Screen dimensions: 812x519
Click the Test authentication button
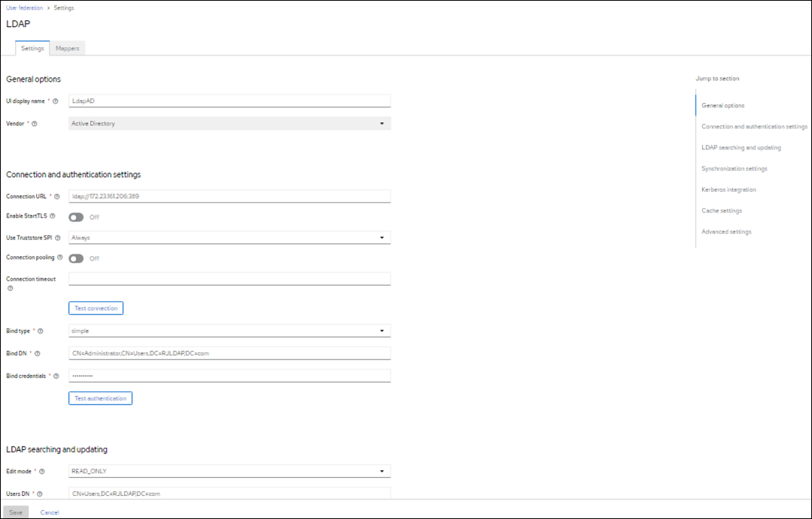(x=101, y=398)
